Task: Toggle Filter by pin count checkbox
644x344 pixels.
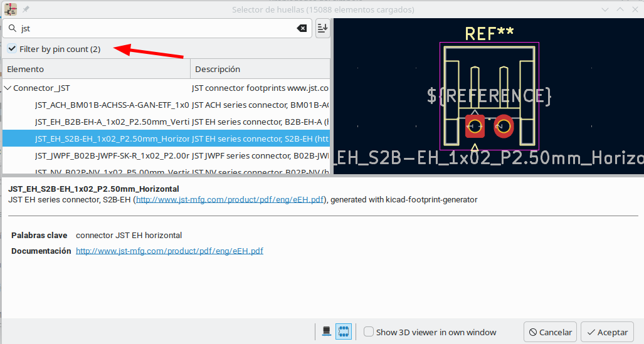Action: [x=13, y=49]
